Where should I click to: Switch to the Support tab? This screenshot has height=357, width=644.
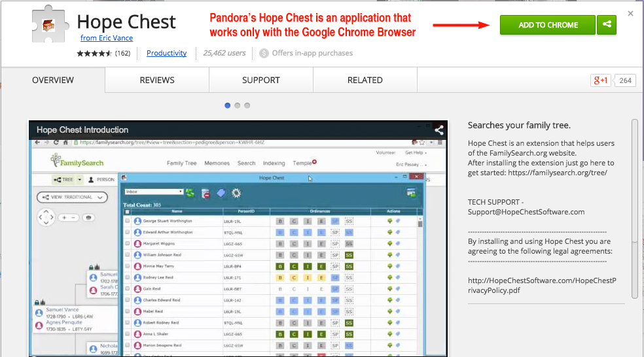pos(260,80)
